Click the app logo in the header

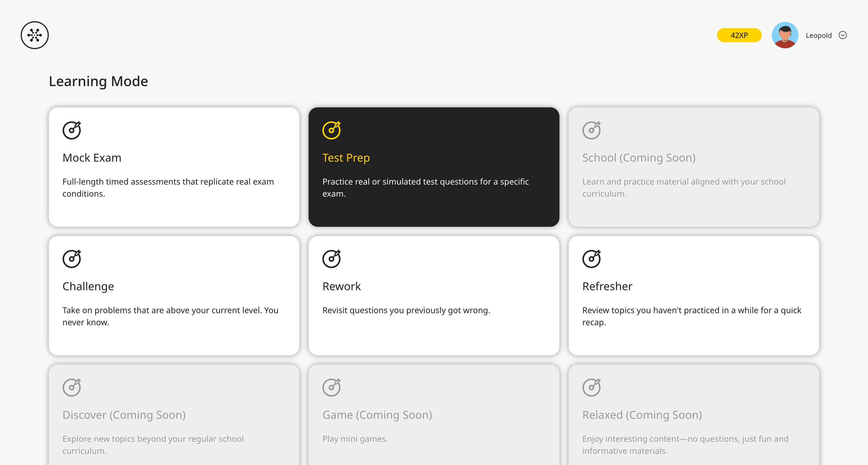coord(35,35)
